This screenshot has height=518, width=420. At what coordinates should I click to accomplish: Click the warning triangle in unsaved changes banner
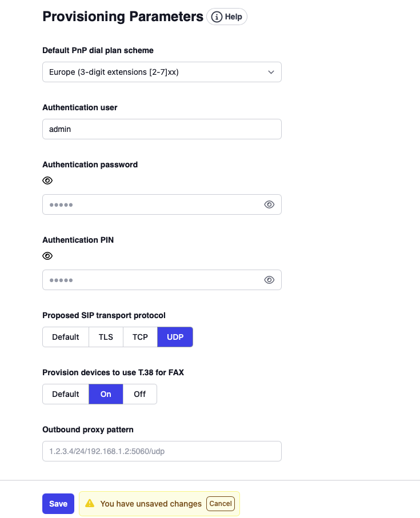pos(90,503)
